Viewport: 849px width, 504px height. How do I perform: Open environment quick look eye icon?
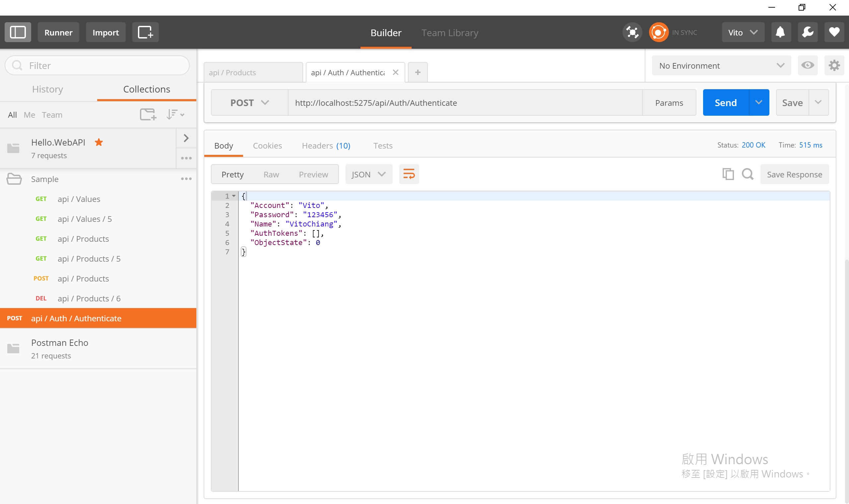pos(808,65)
